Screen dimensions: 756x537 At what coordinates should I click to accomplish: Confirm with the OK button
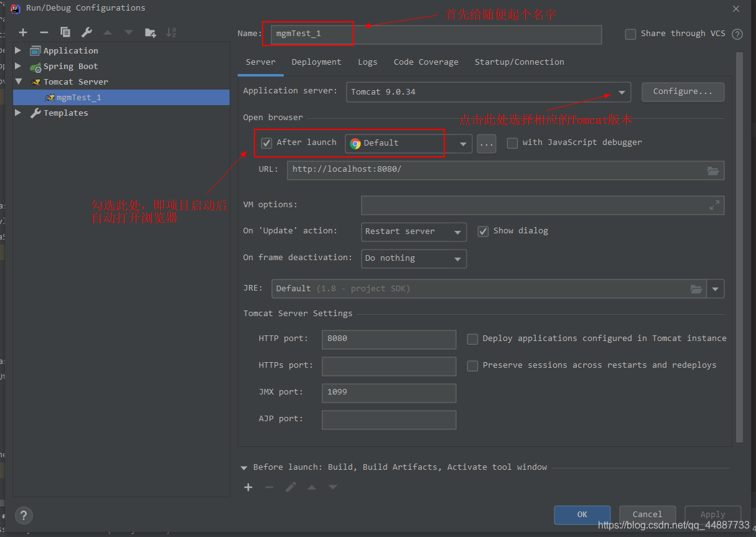pos(582,515)
